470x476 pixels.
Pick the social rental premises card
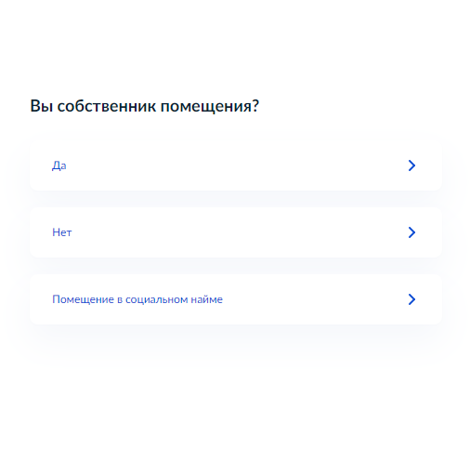click(x=236, y=299)
